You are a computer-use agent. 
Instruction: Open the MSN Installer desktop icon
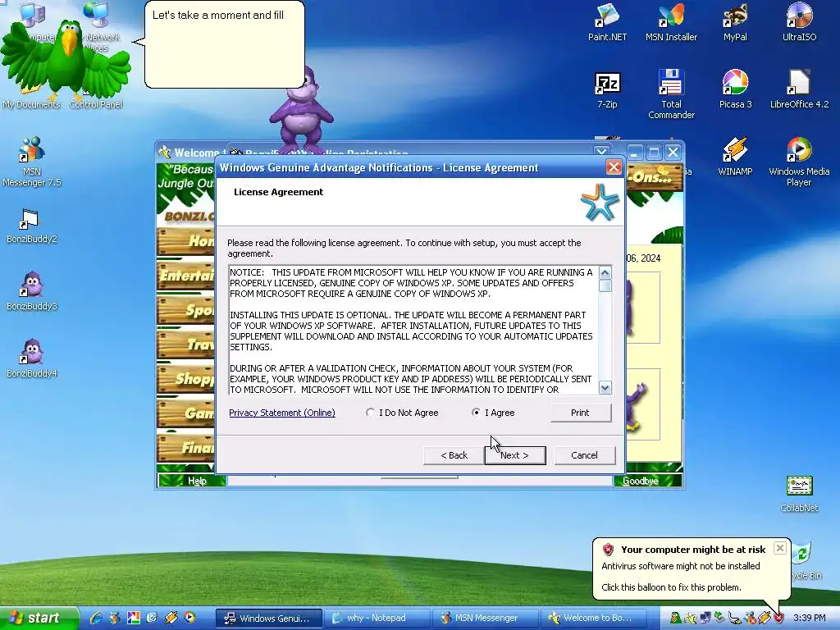[x=671, y=22]
